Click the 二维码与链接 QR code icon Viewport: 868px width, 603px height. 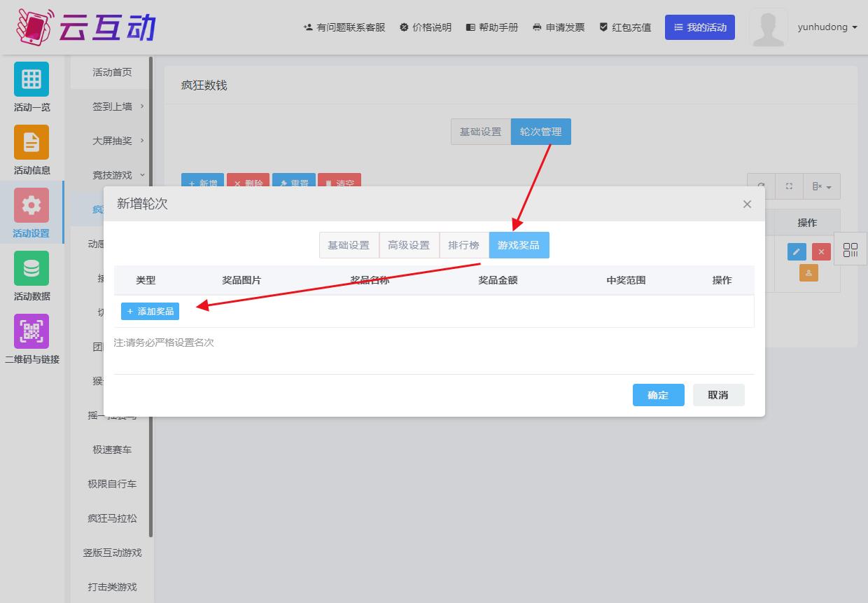(31, 331)
